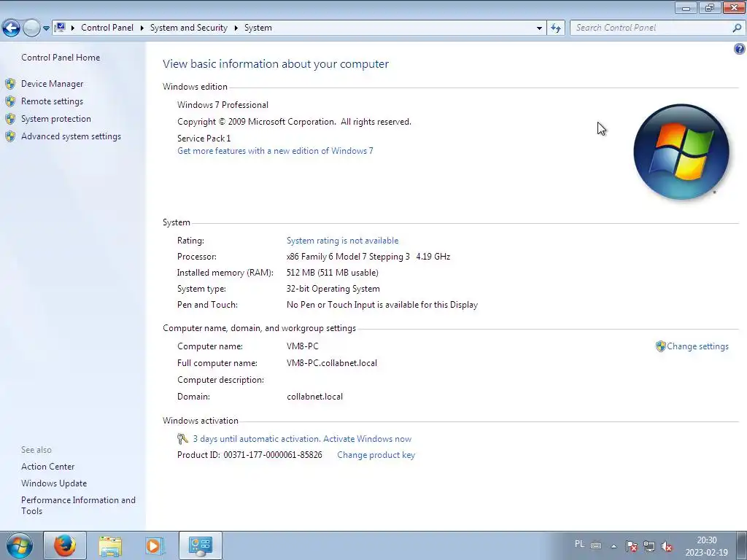The height and width of the screenshot is (560, 747).
Task: Open Action Center flag icon in tray
Action: tap(632, 546)
